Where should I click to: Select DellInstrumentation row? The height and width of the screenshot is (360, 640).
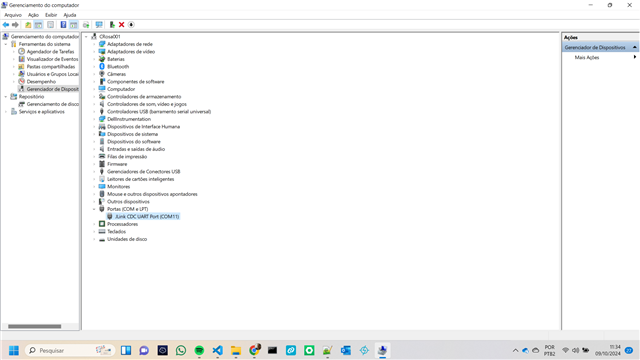tap(129, 119)
